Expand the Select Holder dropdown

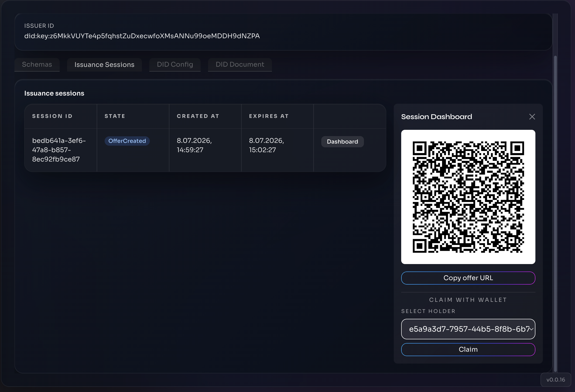[468, 329]
